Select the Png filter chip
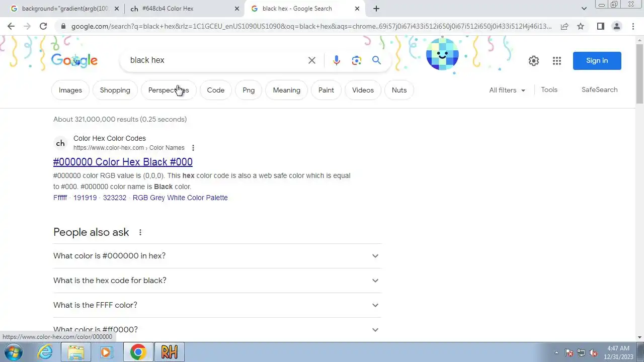 [249, 90]
